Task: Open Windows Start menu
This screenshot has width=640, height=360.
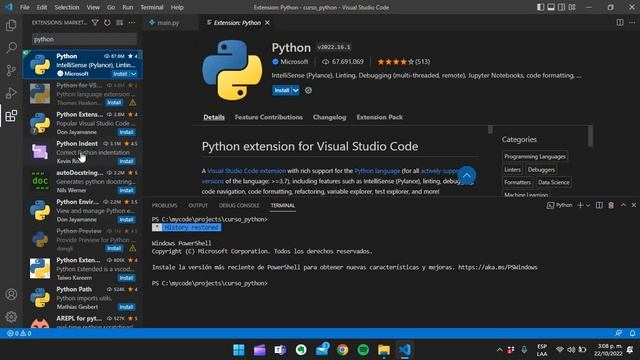Action: pyautogui.click(x=239, y=350)
